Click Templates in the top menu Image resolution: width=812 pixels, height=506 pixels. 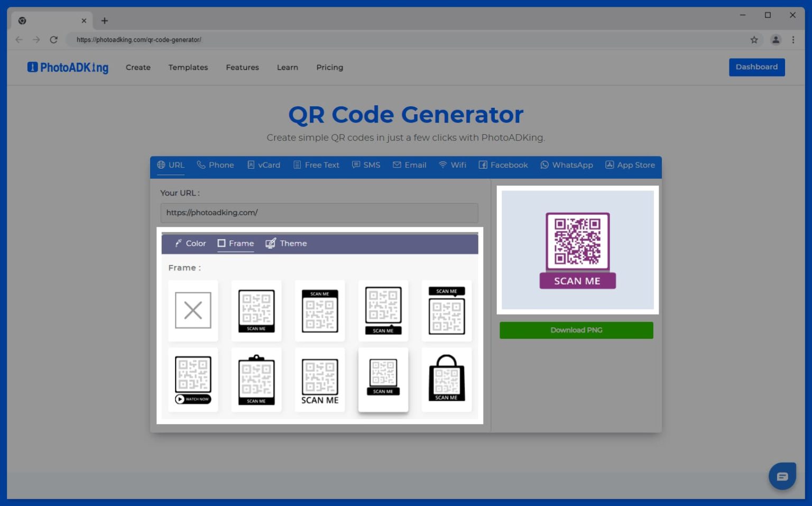tap(188, 67)
